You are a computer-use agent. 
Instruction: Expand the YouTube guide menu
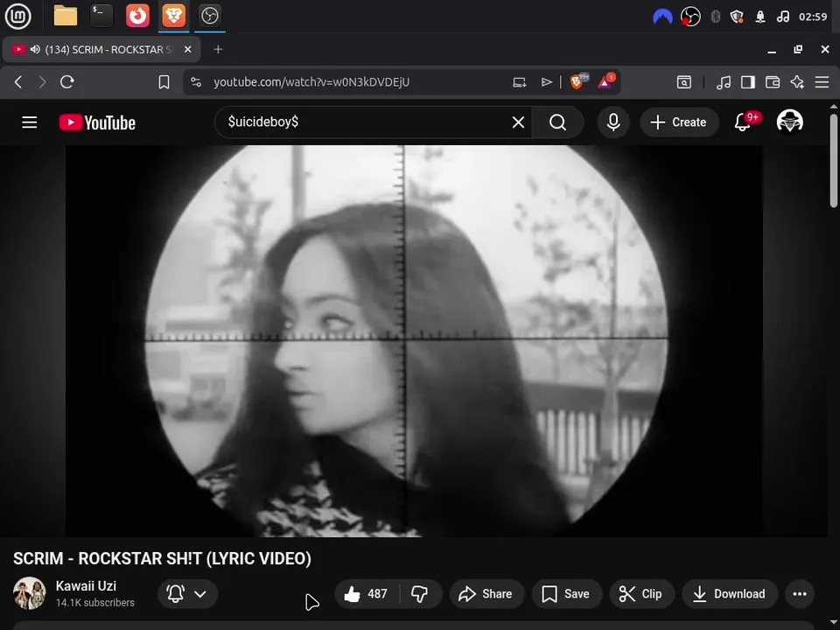click(30, 122)
